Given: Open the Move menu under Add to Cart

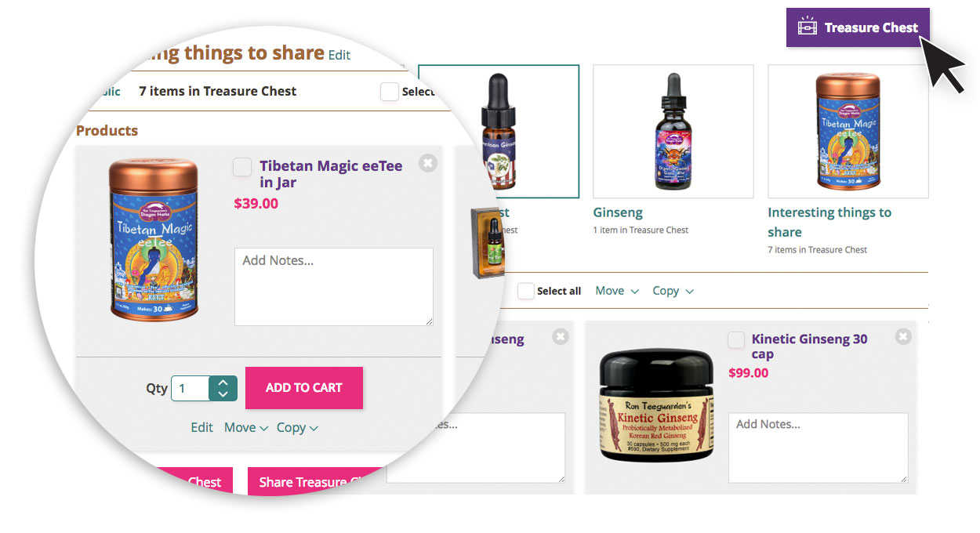Looking at the screenshot, I should coord(246,427).
